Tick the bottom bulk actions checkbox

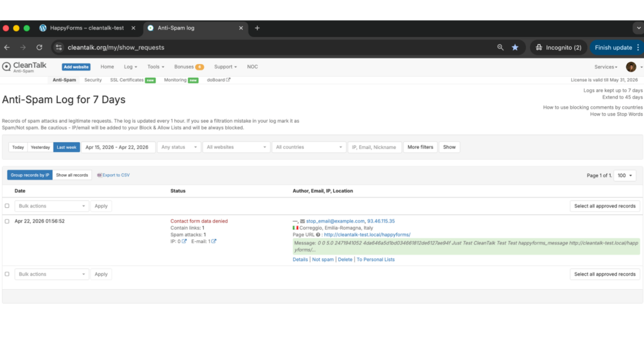6,273
